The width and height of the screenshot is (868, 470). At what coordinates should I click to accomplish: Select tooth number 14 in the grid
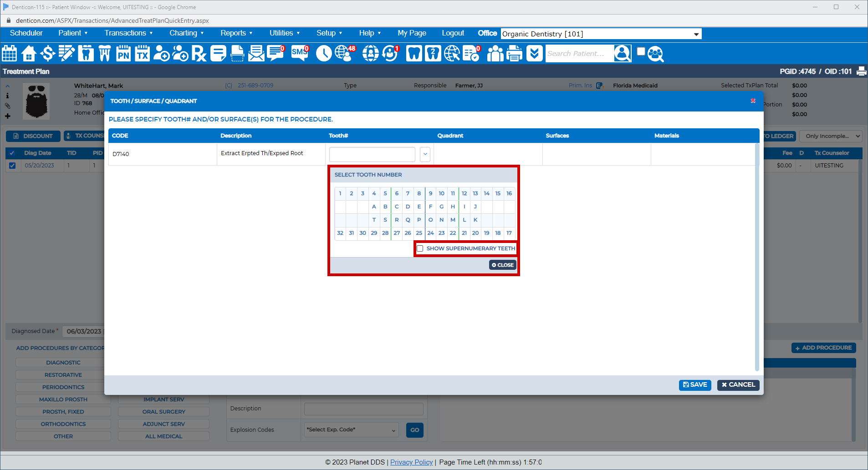(x=486, y=194)
